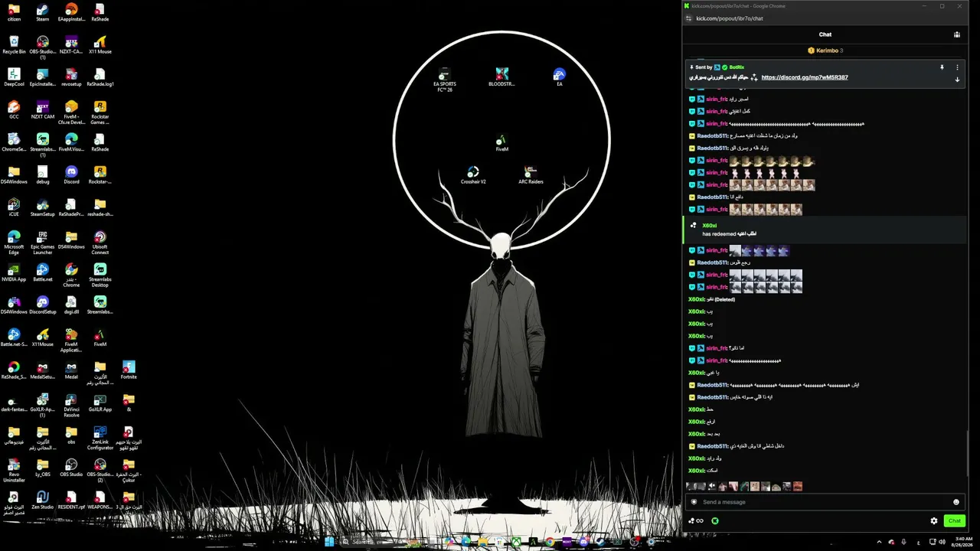Select the Discord desktop icon

click(x=71, y=175)
